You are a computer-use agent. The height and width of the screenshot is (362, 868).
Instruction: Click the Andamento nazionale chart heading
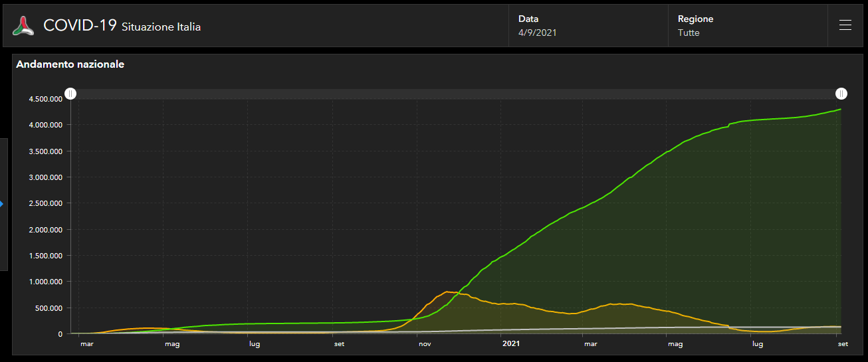click(x=70, y=64)
